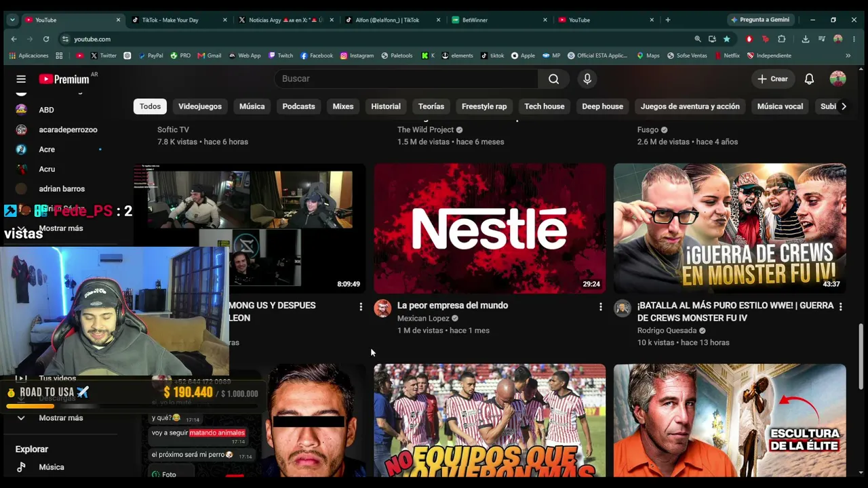
Task: Play the Nestlé video thumbnail
Action: click(x=490, y=228)
